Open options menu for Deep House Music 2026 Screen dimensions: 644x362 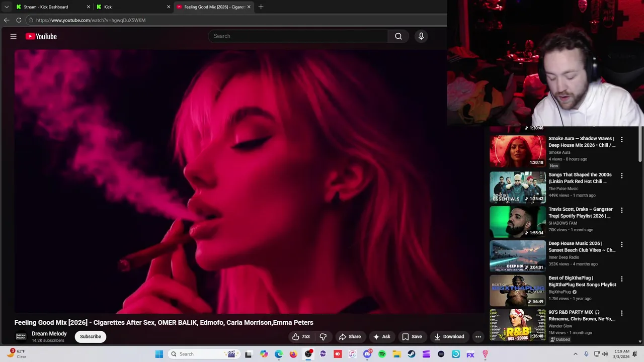(622, 244)
